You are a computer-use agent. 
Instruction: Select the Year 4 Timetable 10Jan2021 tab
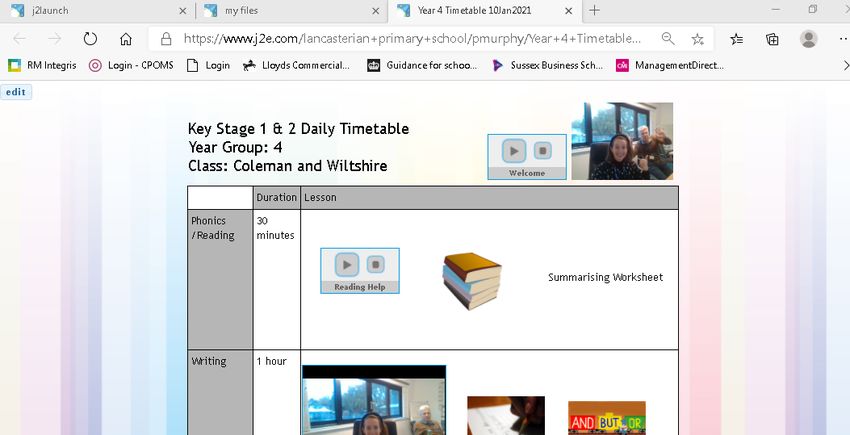485,11
